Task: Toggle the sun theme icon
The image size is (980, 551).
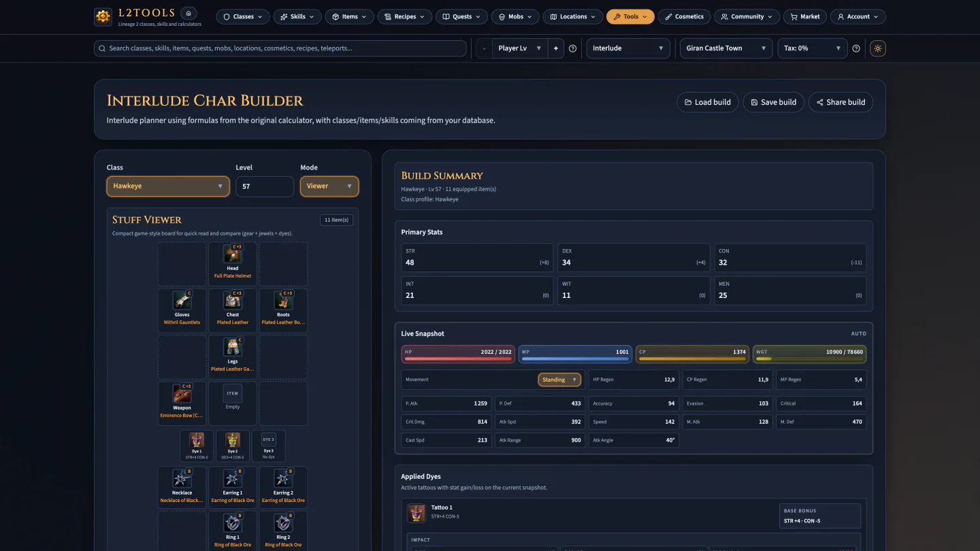Action: tap(878, 48)
